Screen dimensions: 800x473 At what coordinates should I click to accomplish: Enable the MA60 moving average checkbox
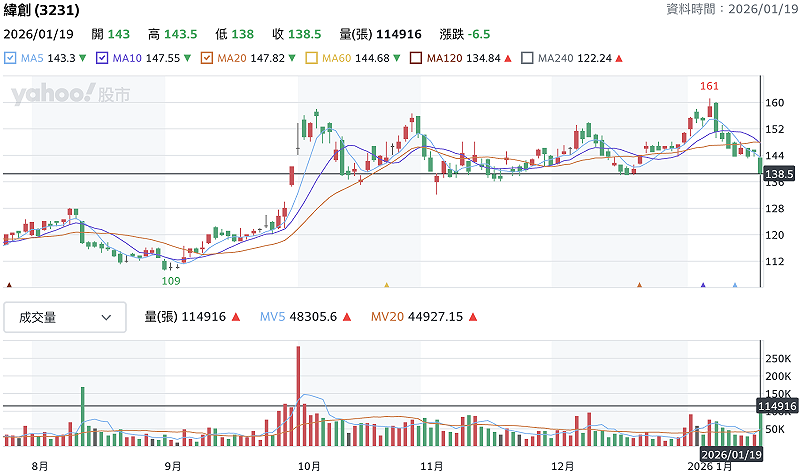311,58
